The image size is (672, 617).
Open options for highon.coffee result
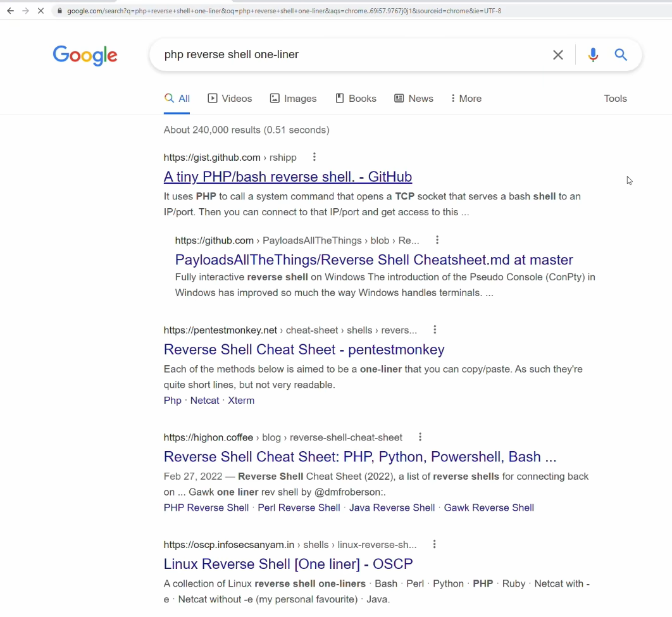click(420, 437)
